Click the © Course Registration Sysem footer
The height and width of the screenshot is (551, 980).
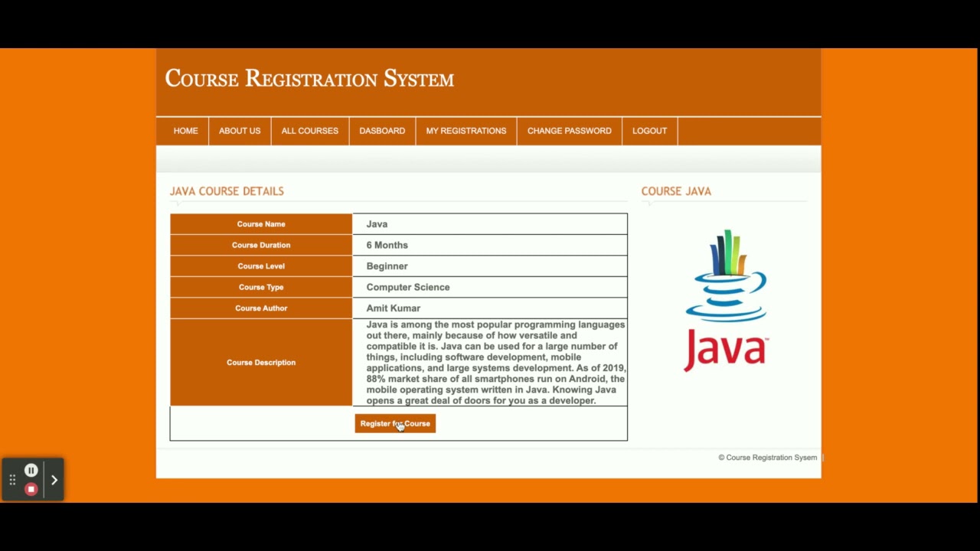767,458
